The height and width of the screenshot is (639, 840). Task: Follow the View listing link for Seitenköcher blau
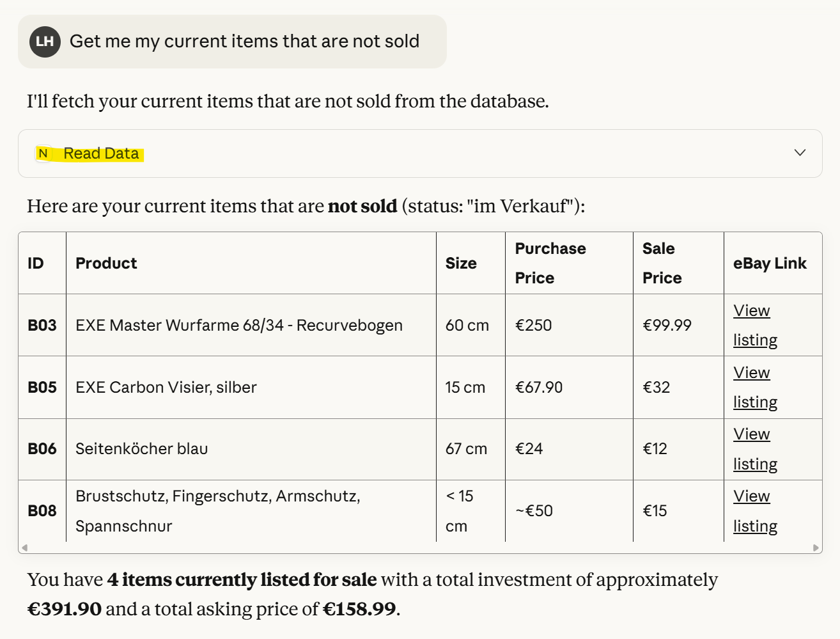pyautogui.click(x=754, y=449)
